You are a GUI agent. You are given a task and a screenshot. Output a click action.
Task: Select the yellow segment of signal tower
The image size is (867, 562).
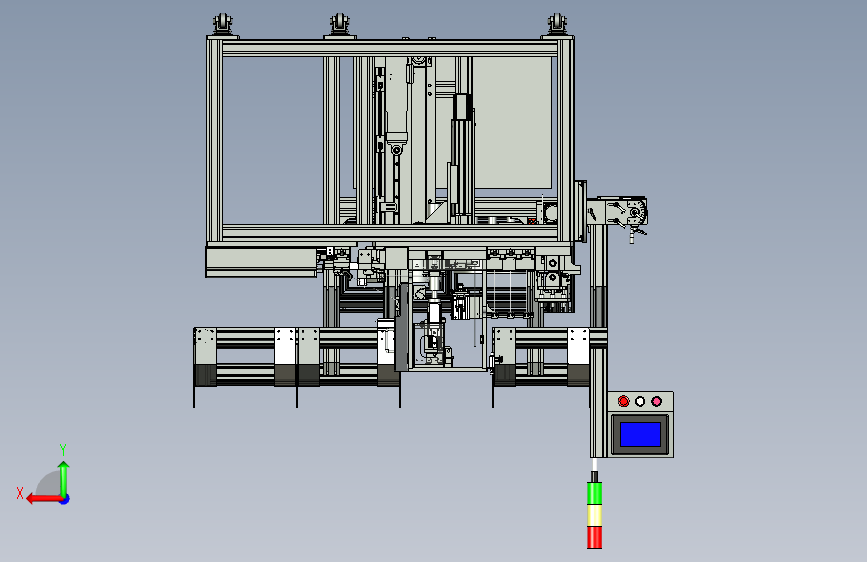[x=594, y=516]
